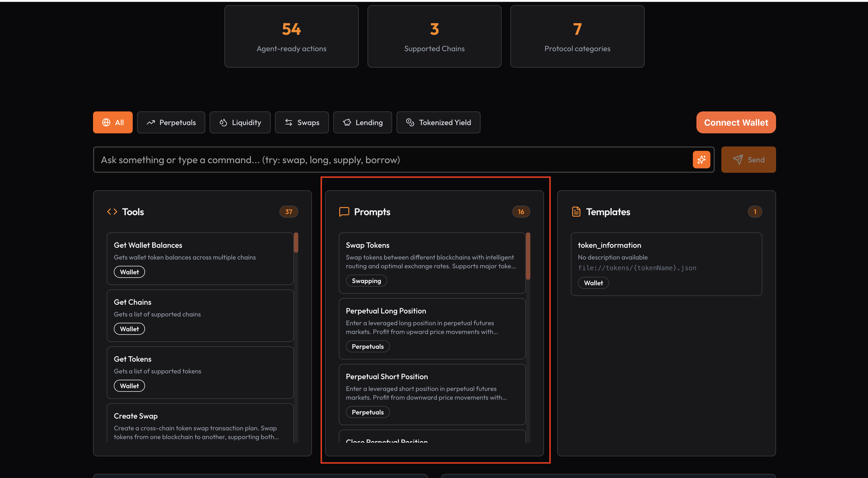
Task: Open the Create Swap tool card
Action: coord(200,423)
